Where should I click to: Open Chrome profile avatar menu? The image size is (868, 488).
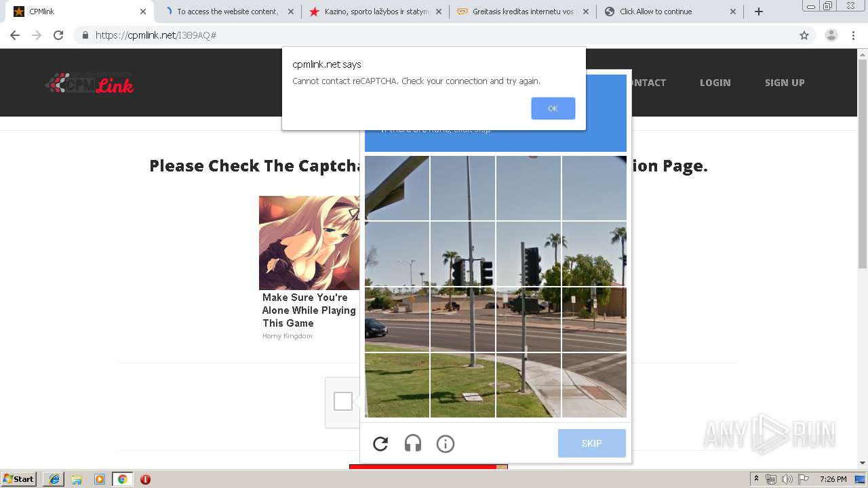click(x=831, y=35)
